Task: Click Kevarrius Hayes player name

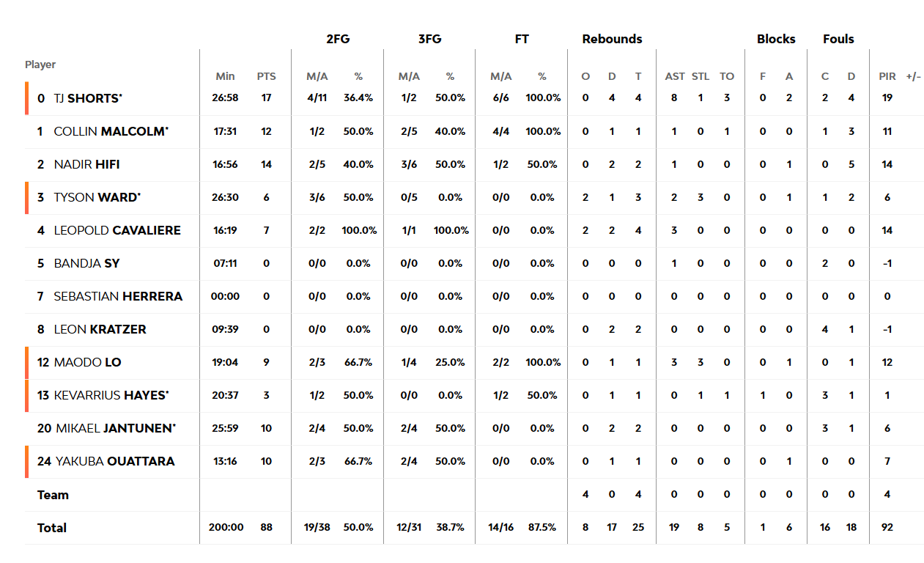Action: tap(112, 395)
